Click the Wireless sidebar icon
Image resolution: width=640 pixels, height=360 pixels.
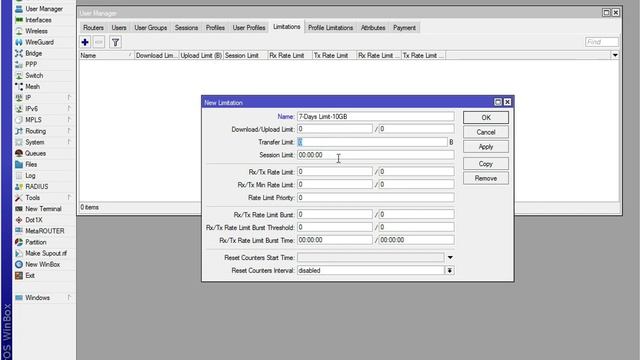tap(19, 31)
